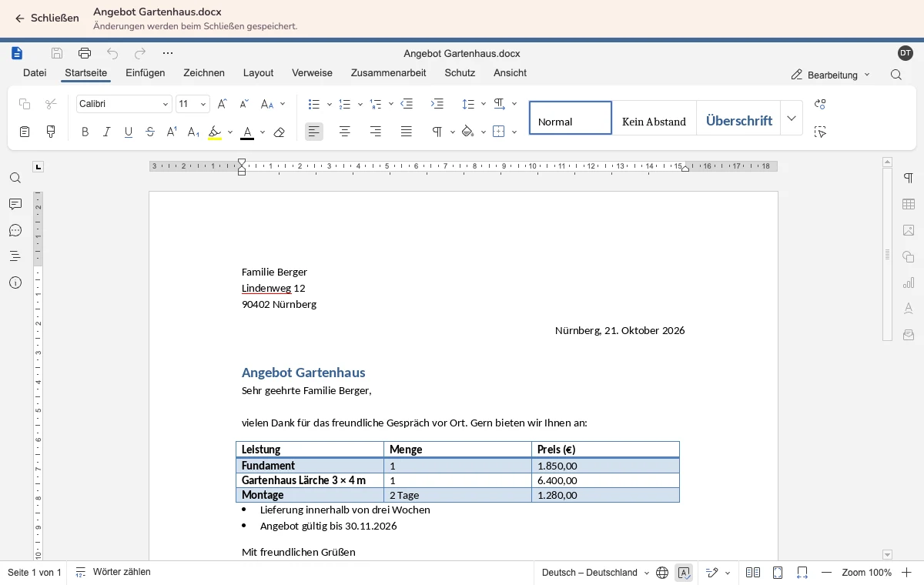Open chart settings in the right sidebar
Image resolution: width=924 pixels, height=585 pixels.
tap(909, 282)
